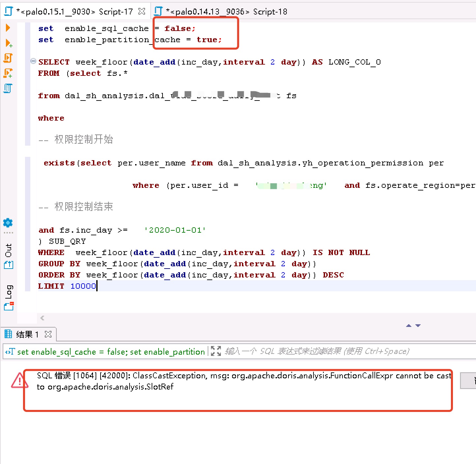Open the SQL editor settings gear
Viewport: 476px width, 464px height.
[8, 223]
